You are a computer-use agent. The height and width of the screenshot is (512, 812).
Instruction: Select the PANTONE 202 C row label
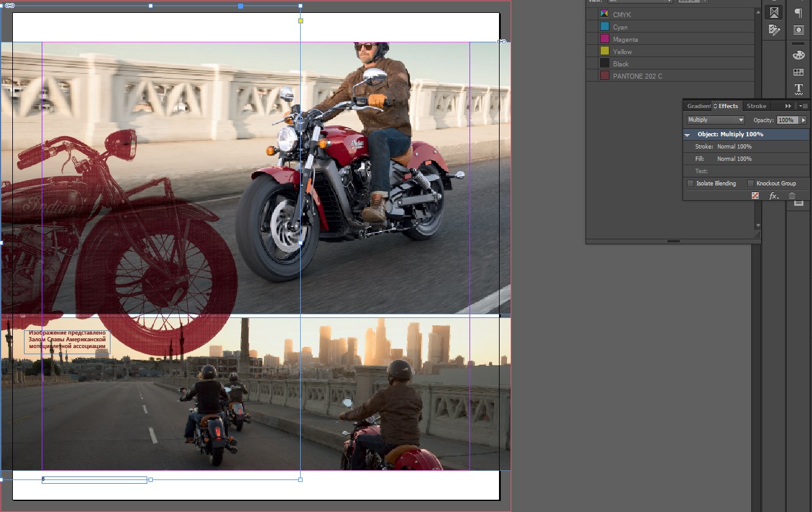(x=638, y=76)
